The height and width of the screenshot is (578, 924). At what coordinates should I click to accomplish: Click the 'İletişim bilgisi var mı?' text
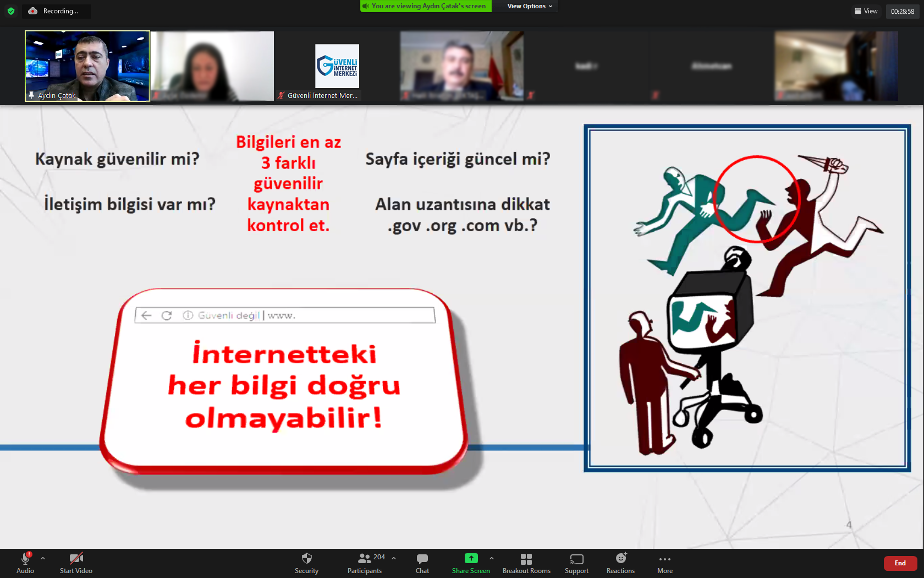tap(130, 204)
